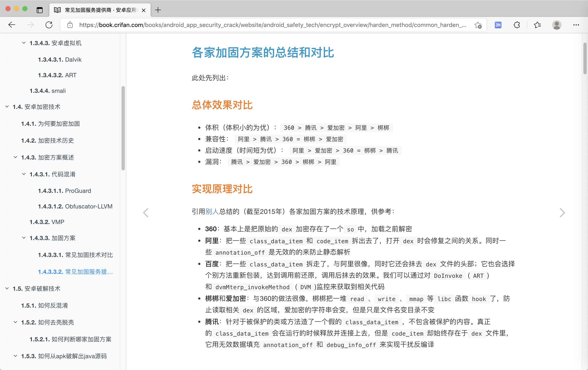This screenshot has height=370, width=588.
Task: Click the 各家加固方案的总结和对比 heading
Action: coord(263,53)
